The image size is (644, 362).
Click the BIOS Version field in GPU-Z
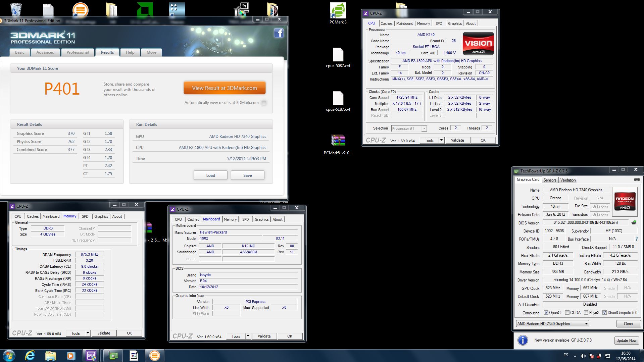pyautogui.click(x=585, y=222)
